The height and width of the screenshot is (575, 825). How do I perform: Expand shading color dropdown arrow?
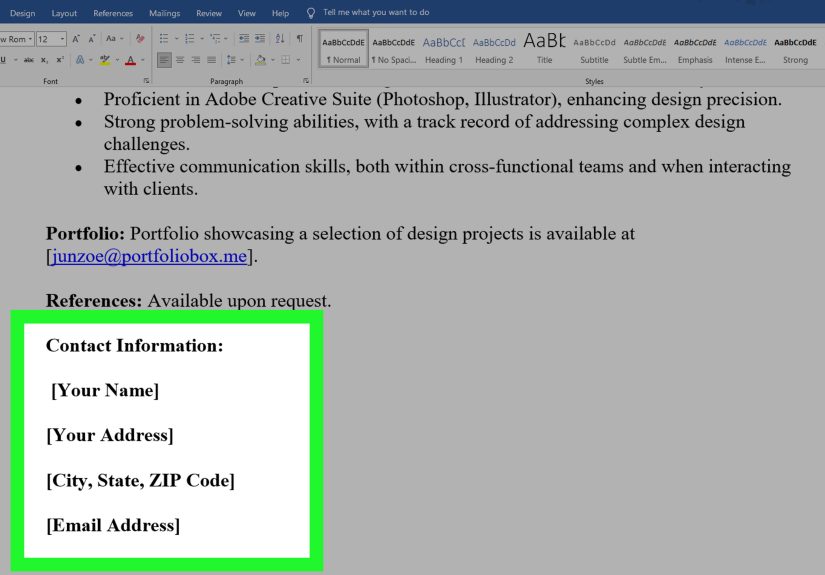pos(273,60)
